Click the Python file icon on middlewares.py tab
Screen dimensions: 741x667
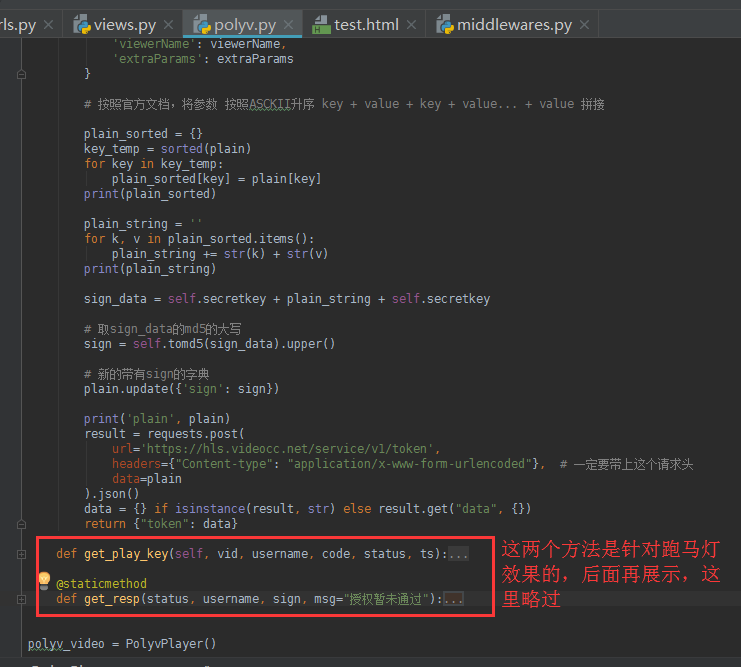pyautogui.click(x=445, y=24)
